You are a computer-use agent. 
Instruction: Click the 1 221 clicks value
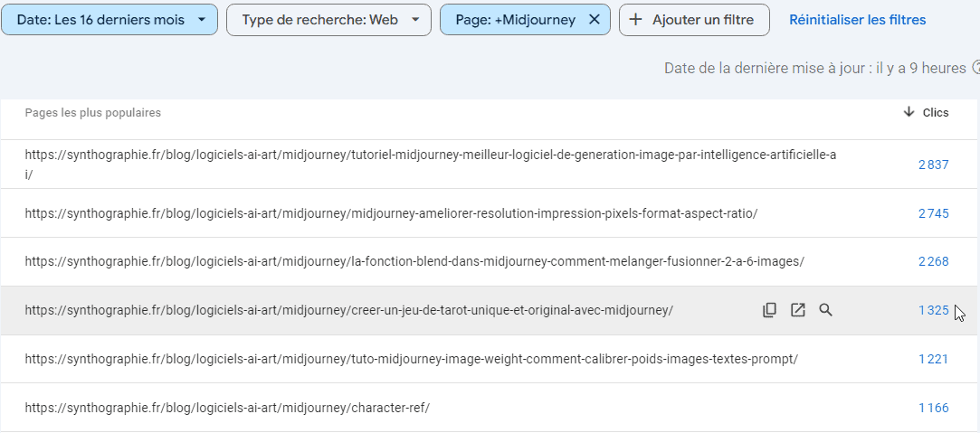coord(934,360)
